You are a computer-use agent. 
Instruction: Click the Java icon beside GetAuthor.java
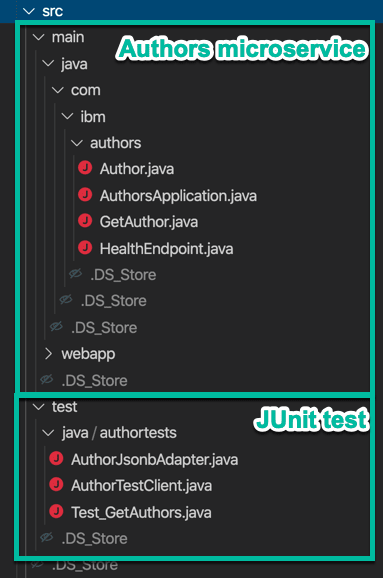click(85, 221)
